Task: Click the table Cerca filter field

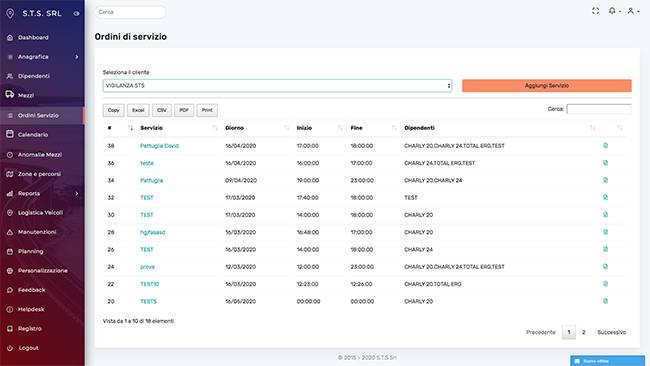Action: [x=599, y=109]
